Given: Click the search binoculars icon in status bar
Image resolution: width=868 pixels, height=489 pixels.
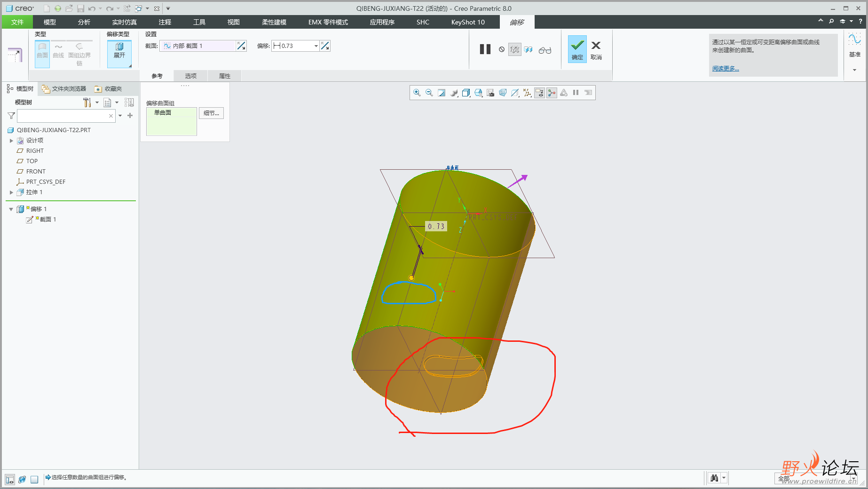Looking at the screenshot, I should coord(714,478).
